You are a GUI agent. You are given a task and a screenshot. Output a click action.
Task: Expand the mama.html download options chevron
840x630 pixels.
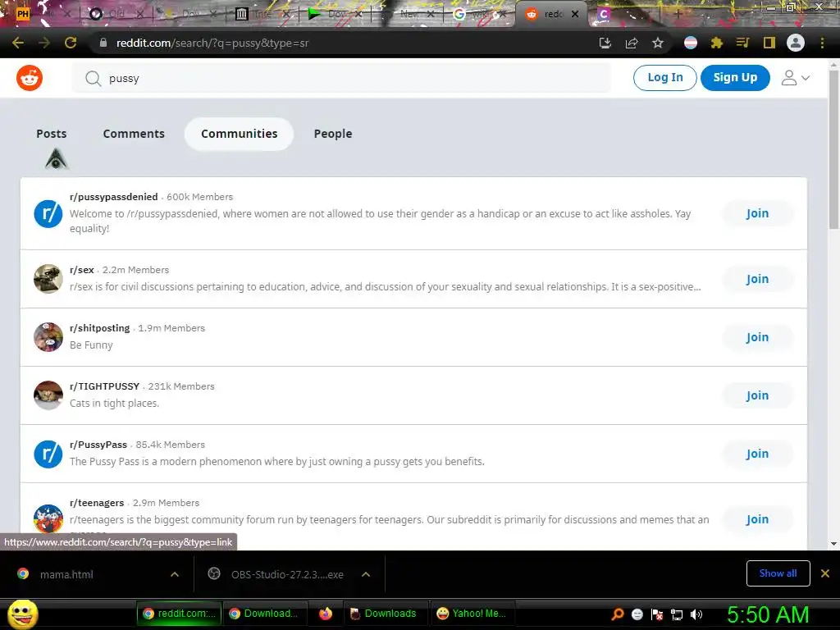pos(175,574)
